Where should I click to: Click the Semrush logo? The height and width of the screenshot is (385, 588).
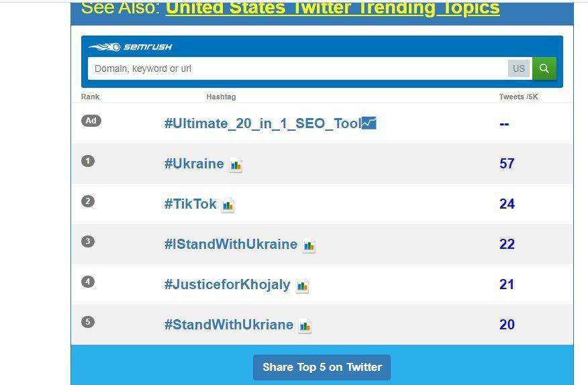point(130,47)
